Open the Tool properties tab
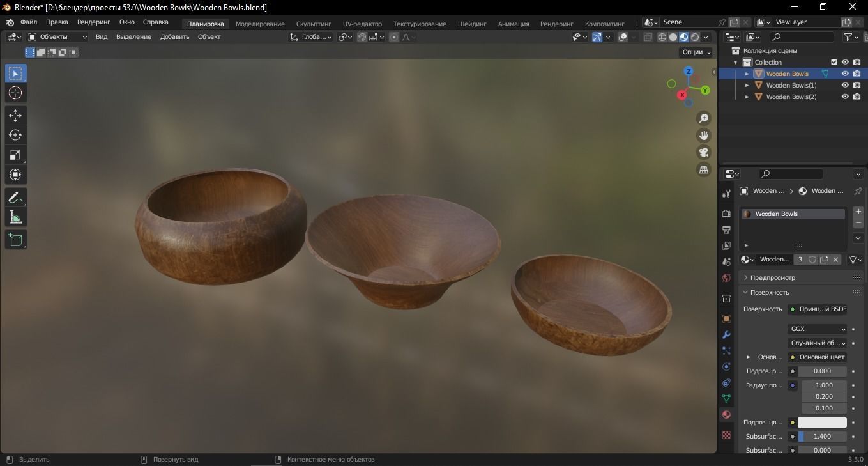 pos(726,193)
